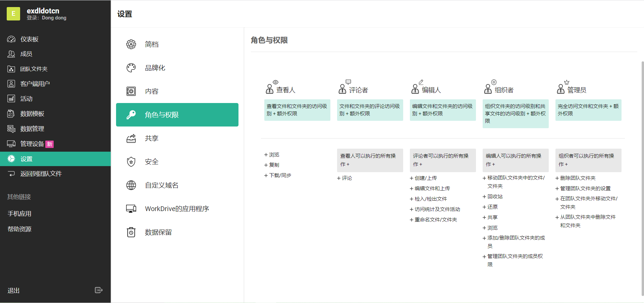Click the logout icon beside 退出
644x303 pixels.
coord(98,290)
